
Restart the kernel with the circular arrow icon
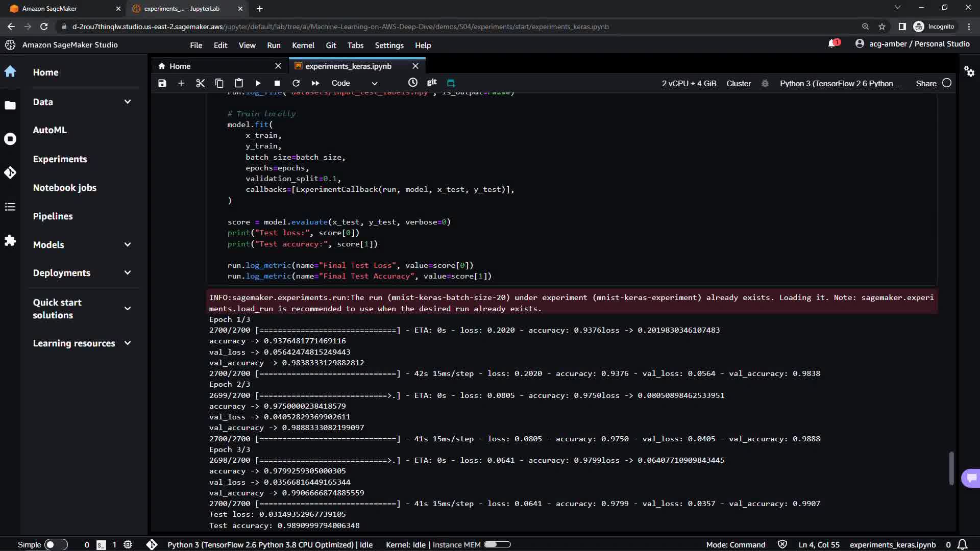tap(296, 83)
